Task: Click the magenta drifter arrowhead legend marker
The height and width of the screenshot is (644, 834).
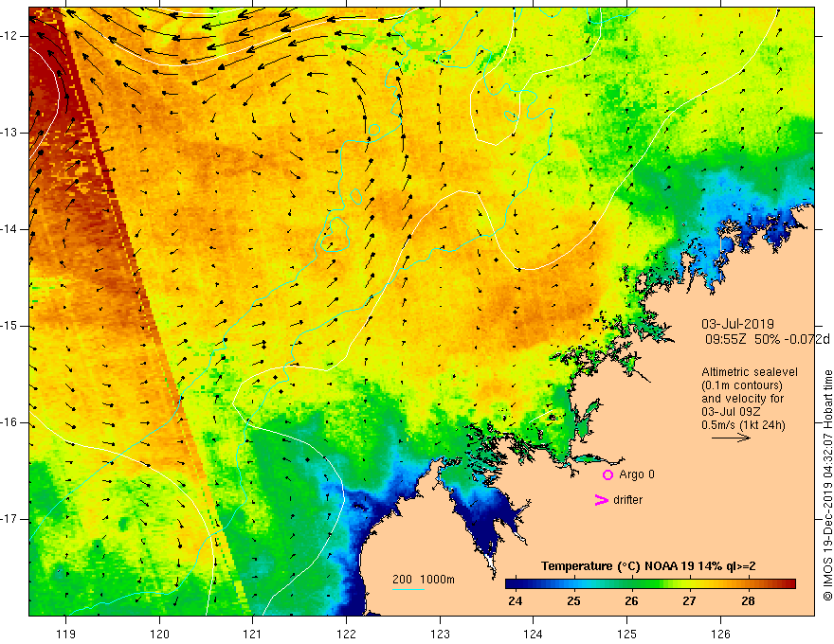Action: click(x=602, y=500)
